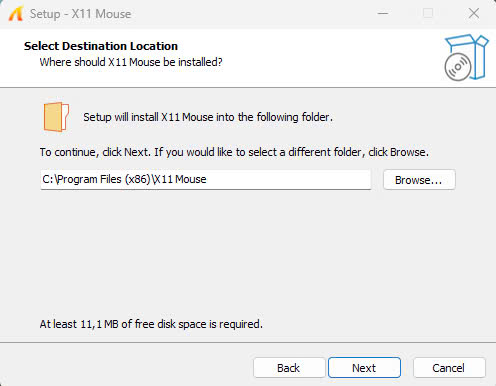This screenshot has height=386, width=496.
Task: Close the Setup - X11 Mouse window
Action: point(473,14)
